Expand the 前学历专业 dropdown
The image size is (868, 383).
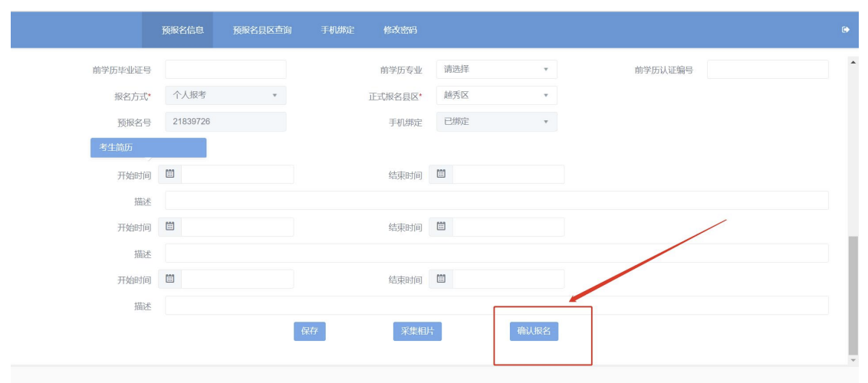pyautogui.click(x=496, y=70)
